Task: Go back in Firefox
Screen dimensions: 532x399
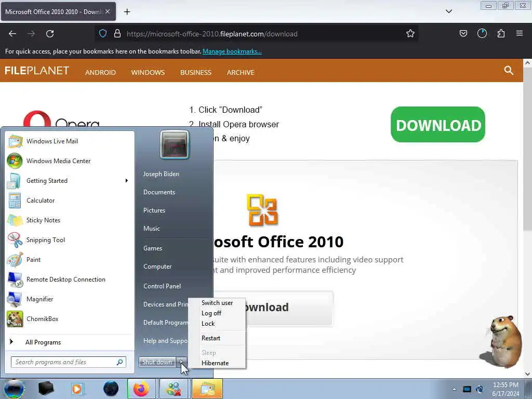Action: (12, 34)
